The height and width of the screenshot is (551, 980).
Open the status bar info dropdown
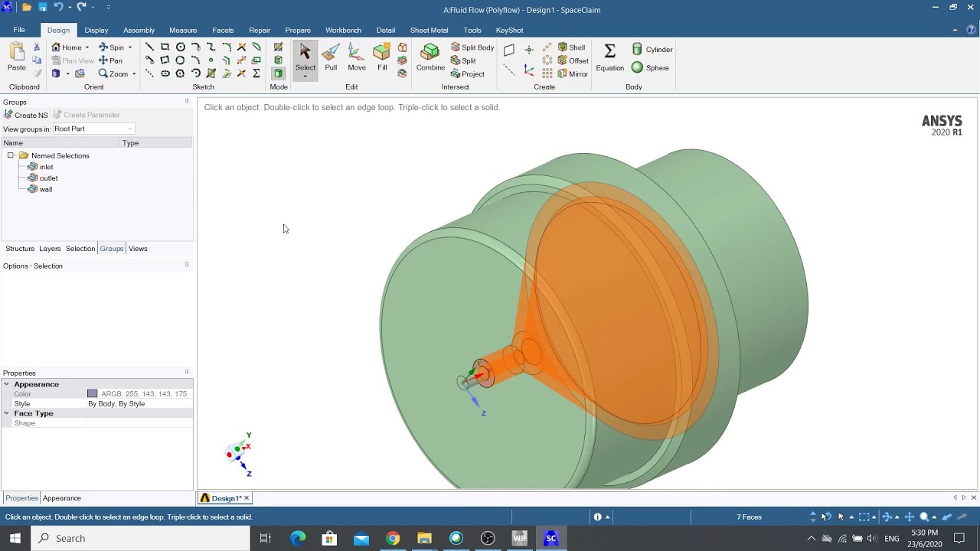click(x=607, y=517)
